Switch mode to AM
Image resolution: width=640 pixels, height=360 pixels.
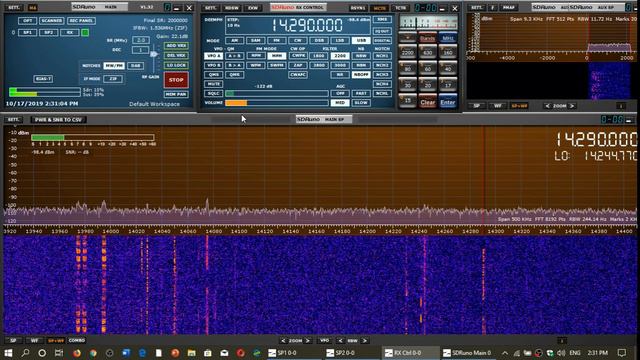(x=234, y=40)
